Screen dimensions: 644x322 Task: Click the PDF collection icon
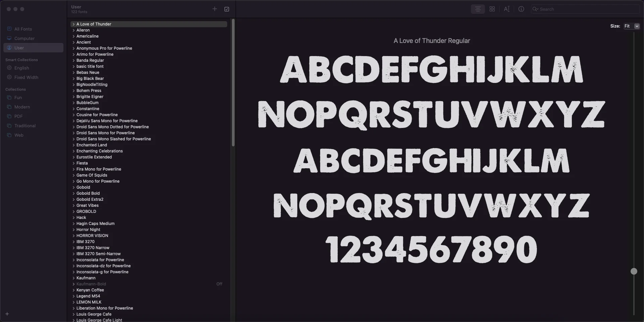9,116
